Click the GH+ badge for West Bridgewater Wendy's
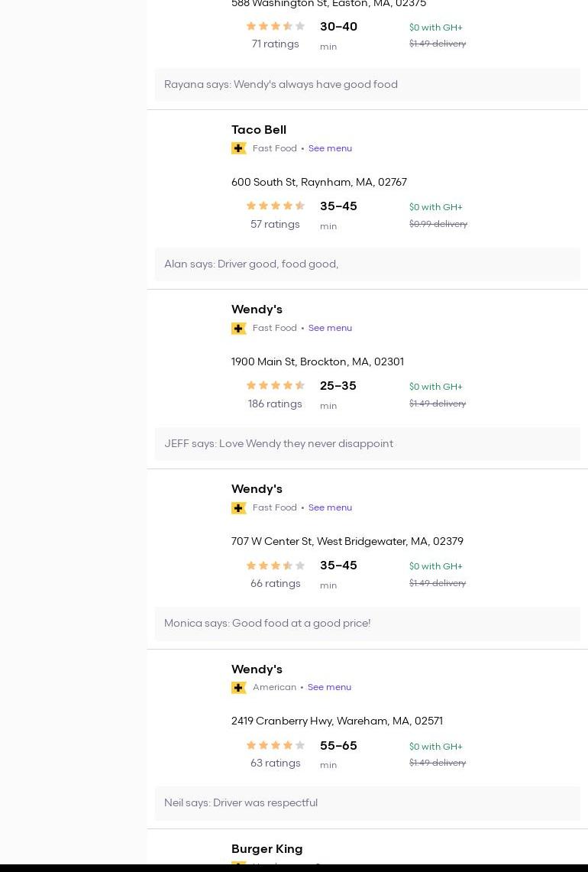This screenshot has width=588, height=872. (x=239, y=507)
